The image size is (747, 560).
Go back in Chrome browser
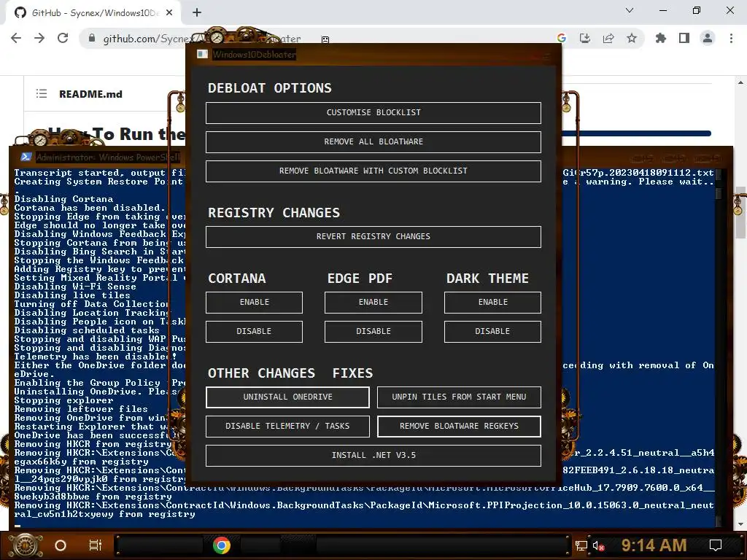[16, 38]
